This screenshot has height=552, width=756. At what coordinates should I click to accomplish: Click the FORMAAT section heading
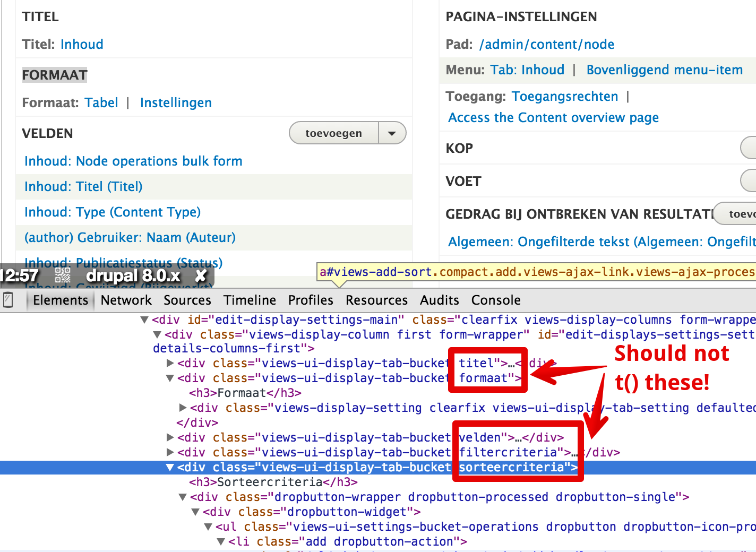[x=55, y=75]
